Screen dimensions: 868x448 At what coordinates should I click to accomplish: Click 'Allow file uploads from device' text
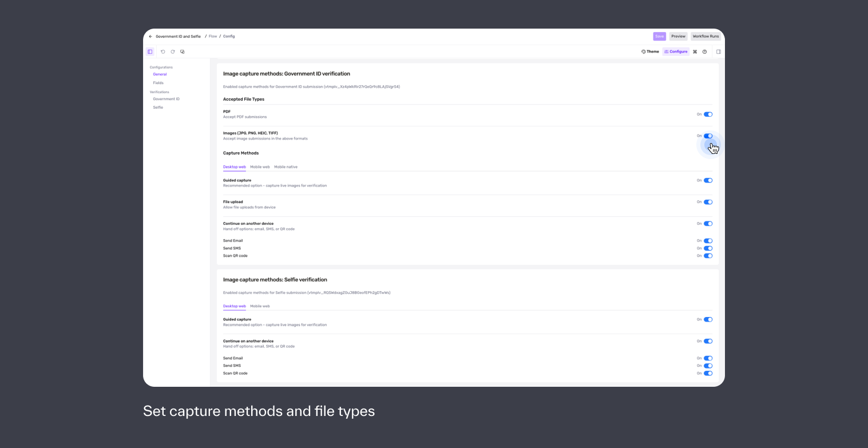[249, 207]
